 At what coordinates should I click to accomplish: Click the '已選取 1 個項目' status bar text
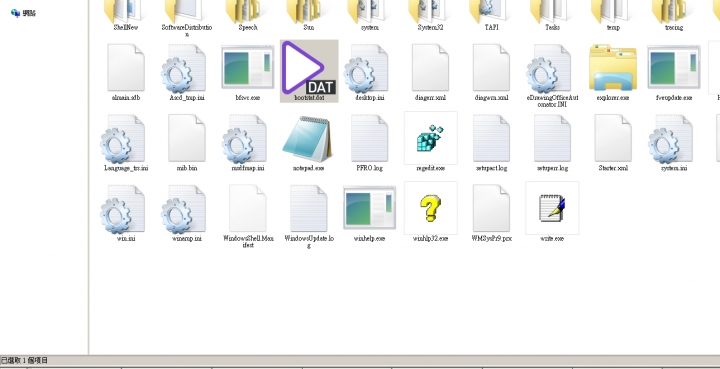[x=24, y=361]
